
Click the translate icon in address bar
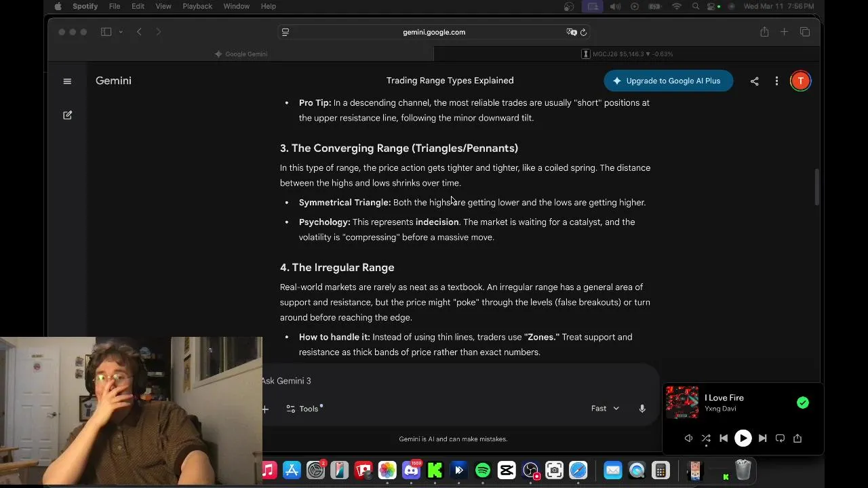click(571, 32)
